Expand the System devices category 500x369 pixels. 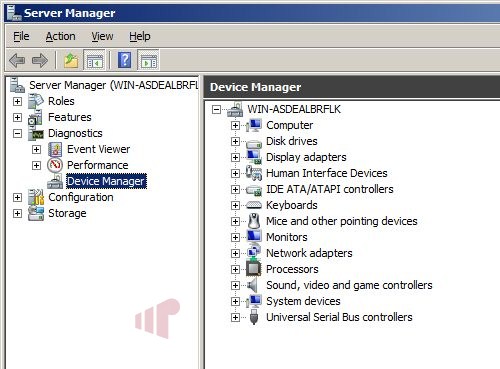pyautogui.click(x=235, y=301)
